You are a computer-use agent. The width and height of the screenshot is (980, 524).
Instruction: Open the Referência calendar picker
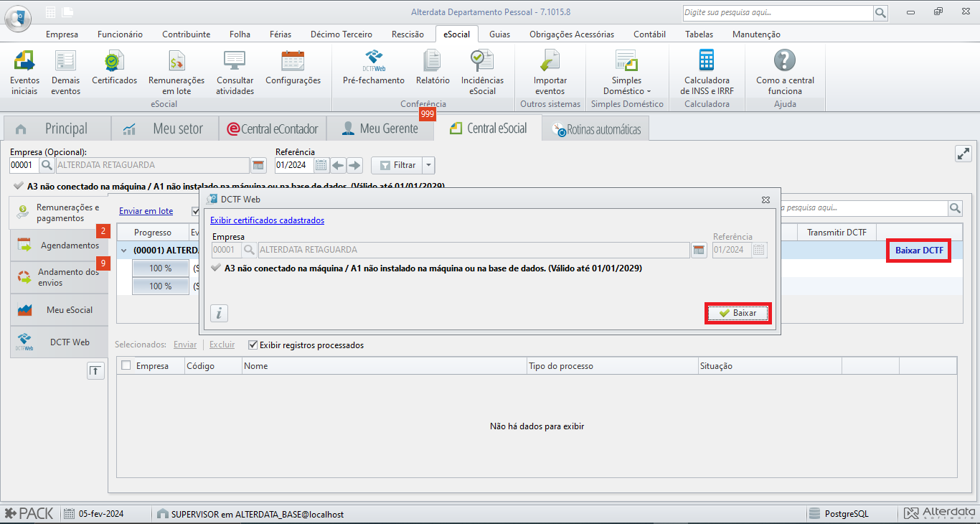322,165
